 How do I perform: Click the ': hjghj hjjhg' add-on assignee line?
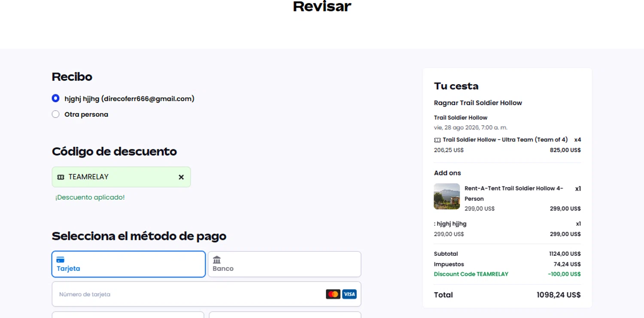click(x=450, y=224)
